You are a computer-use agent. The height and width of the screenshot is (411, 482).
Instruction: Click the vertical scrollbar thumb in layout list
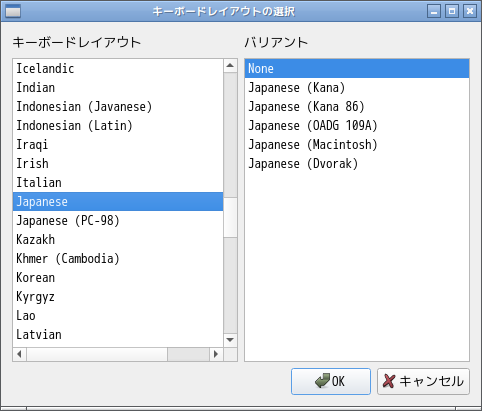(x=230, y=218)
